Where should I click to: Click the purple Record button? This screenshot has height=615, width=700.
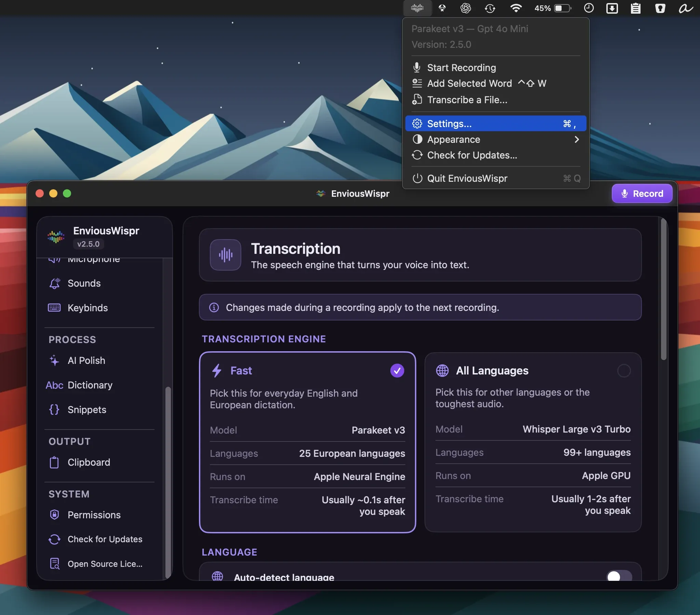(642, 193)
